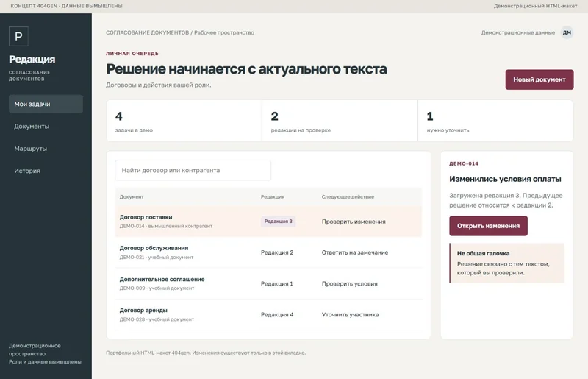Viewport: 588px width, 379px height.
Task: Click Демонстрационные данные label near avatar
Action: 518,32
